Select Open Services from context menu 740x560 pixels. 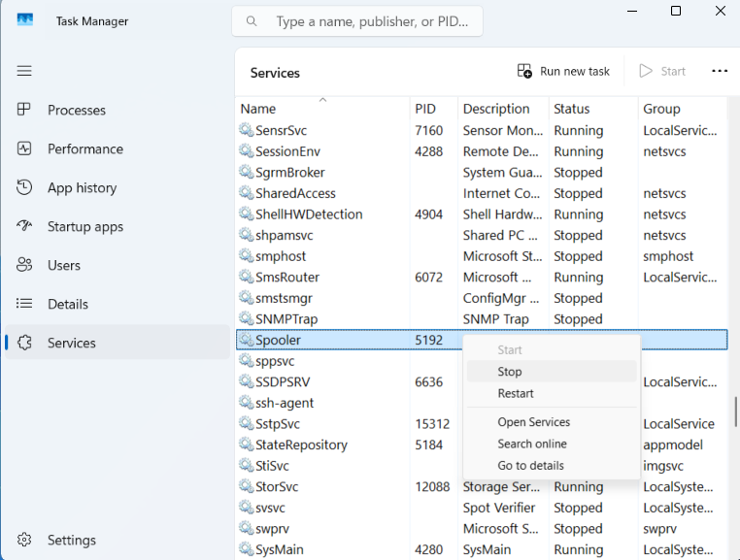(x=533, y=422)
